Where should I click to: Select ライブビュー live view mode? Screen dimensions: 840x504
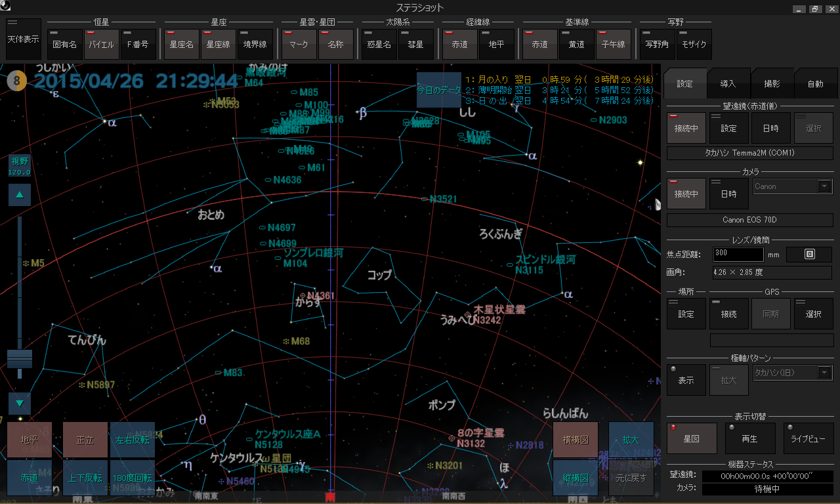click(x=808, y=438)
